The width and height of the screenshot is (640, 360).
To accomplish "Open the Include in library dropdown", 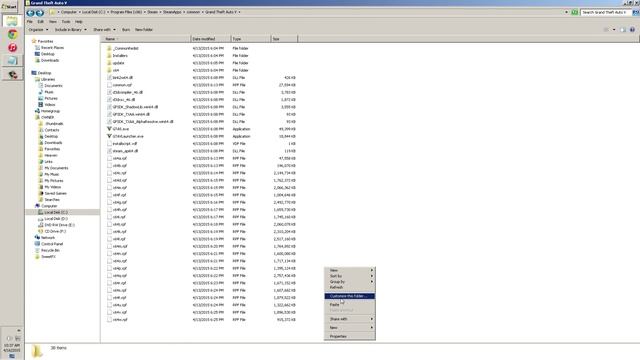I will (71, 30).
